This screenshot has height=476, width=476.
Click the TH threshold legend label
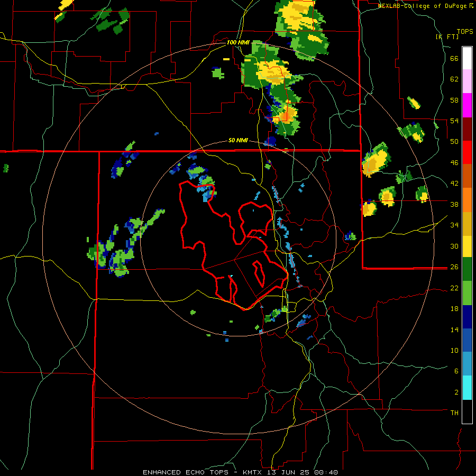click(x=454, y=413)
